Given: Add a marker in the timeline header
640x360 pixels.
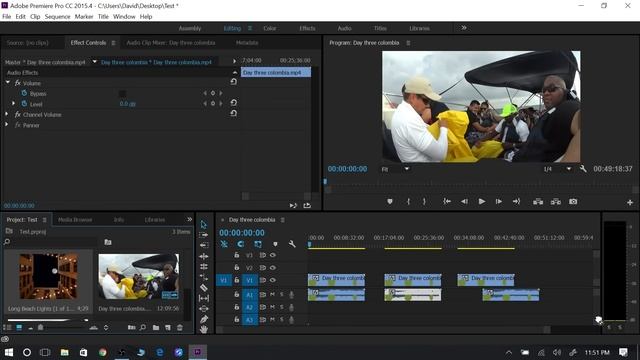Looking at the screenshot, I should point(275,244).
